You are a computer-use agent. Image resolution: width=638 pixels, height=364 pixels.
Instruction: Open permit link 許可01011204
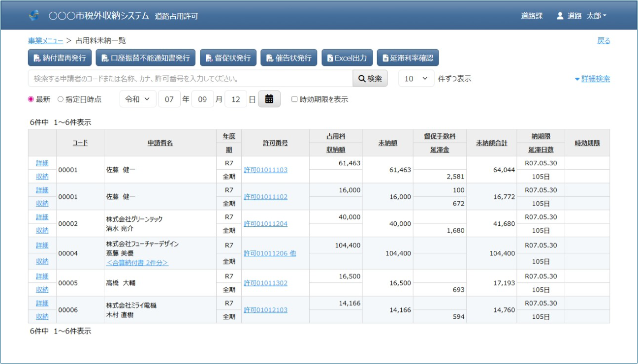tap(265, 224)
